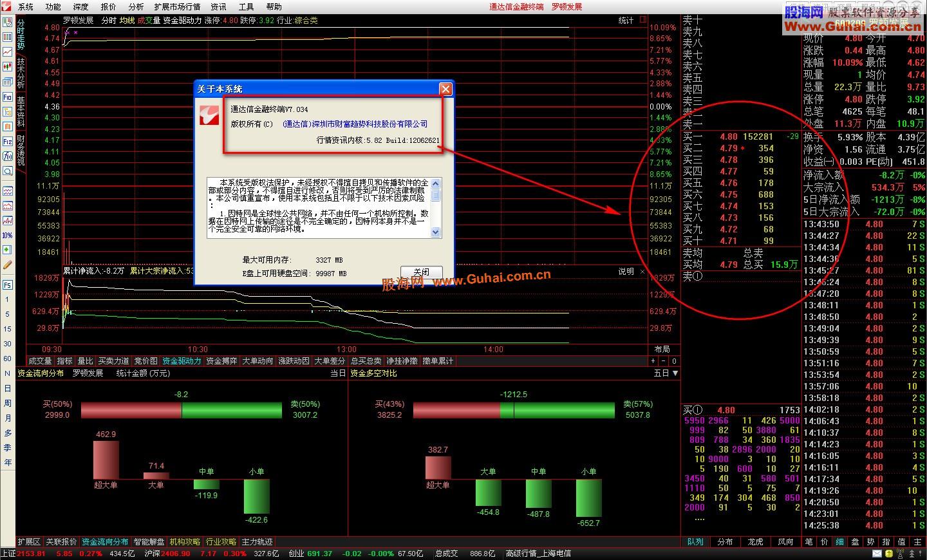This screenshot has height=560, width=927.
Task: Switch to the 机构攻略 bottom tab
Action: [x=185, y=542]
